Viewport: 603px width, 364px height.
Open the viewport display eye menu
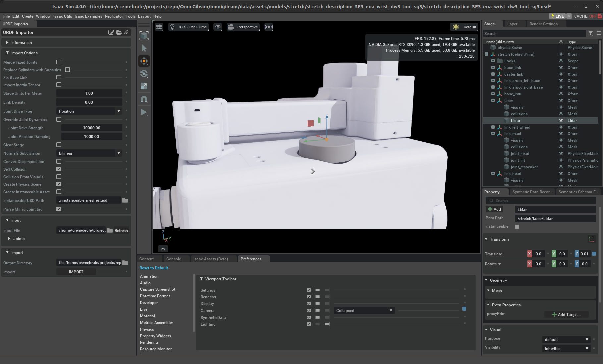point(218,27)
